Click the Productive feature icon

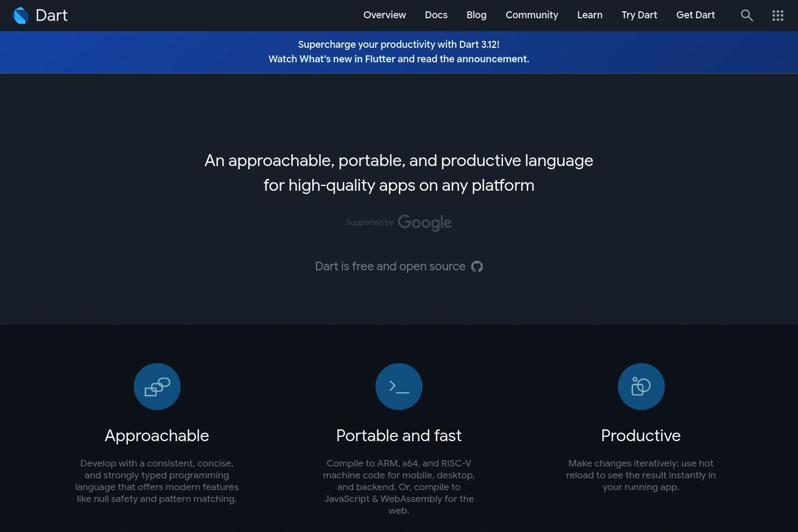(x=641, y=386)
